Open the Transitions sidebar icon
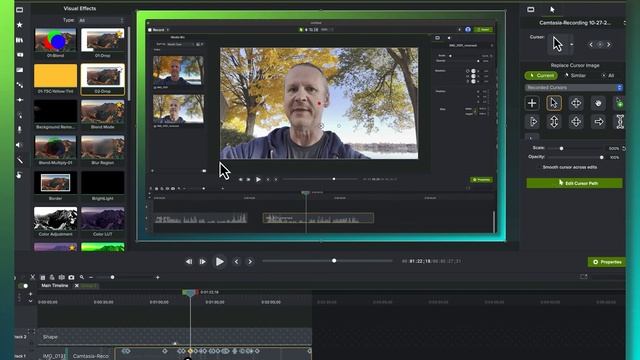This screenshot has width=640, height=360. (x=20, y=70)
